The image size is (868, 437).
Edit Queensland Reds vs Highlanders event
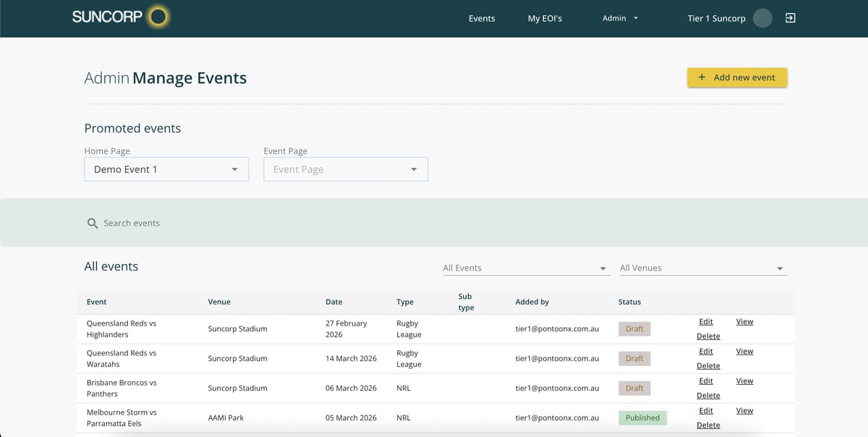tap(706, 322)
